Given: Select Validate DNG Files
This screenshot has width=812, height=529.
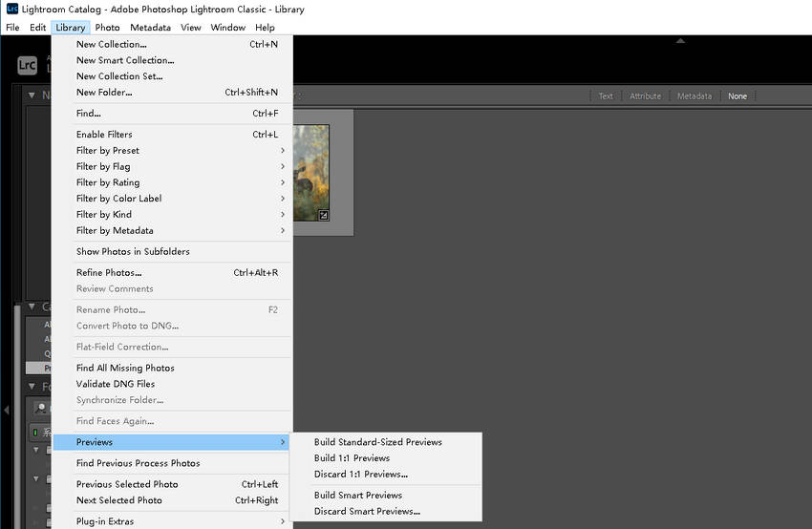Looking at the screenshot, I should point(173,384).
